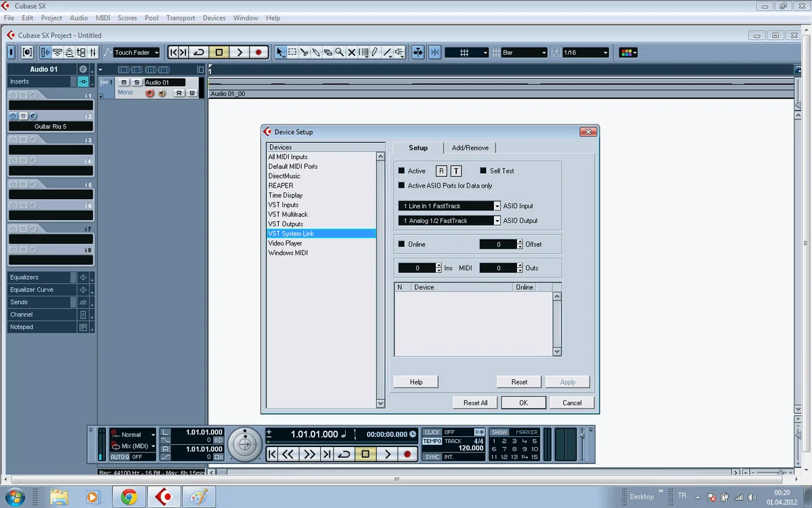Open Chrome from the Windows taskbar
Image resolution: width=812 pixels, height=508 pixels.
click(x=129, y=496)
